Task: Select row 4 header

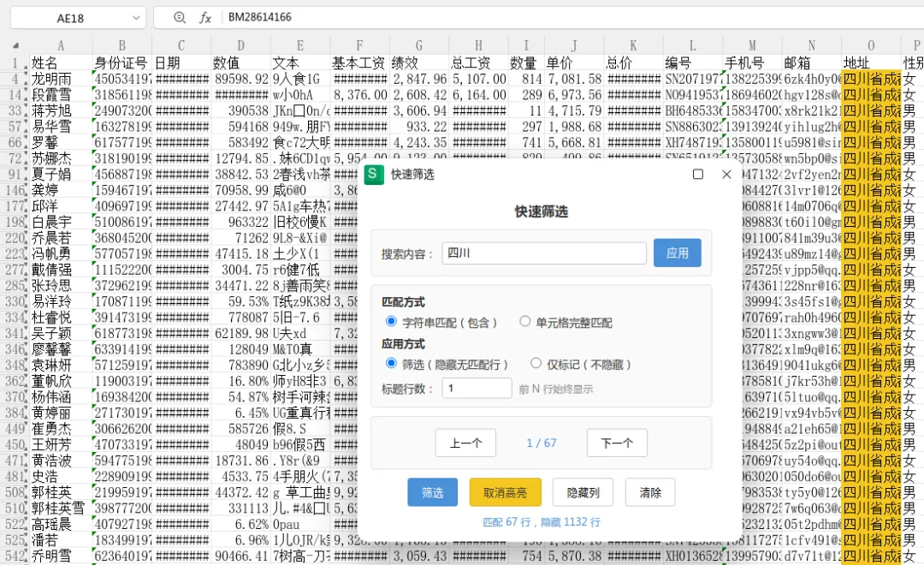Action: click(15, 79)
